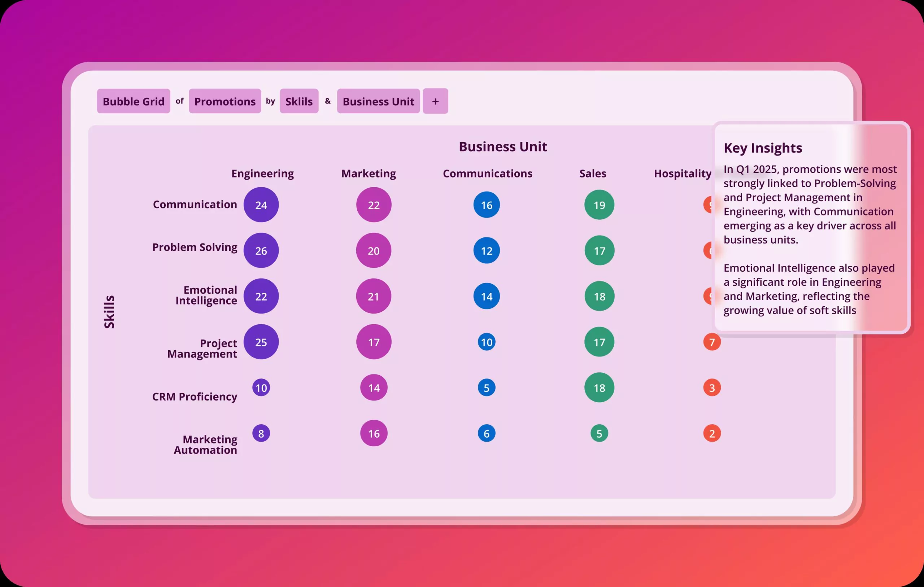Screen dimensions: 924x587
Task: Click the Business Unit dimension chip
Action: [378, 101]
